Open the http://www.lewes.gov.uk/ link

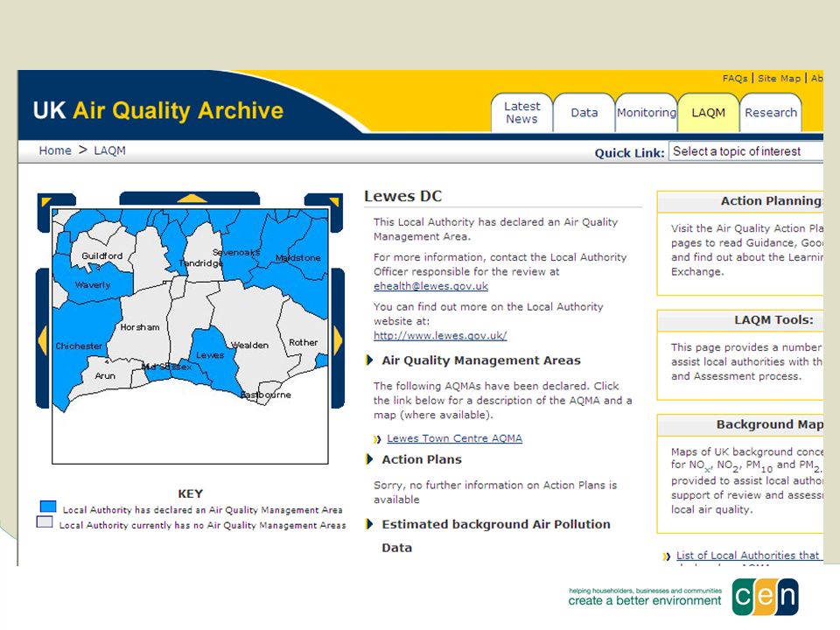click(440, 335)
